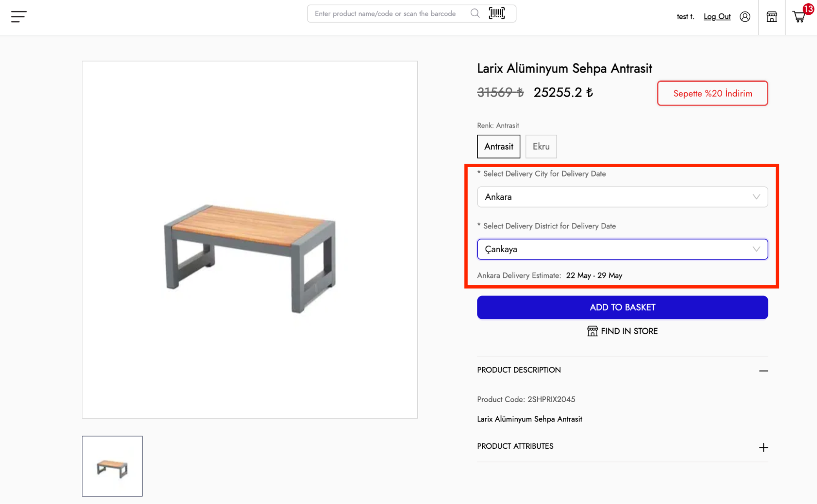Screen dimensions: 817x504
Task: Open the hamburger menu
Action: pyautogui.click(x=19, y=16)
